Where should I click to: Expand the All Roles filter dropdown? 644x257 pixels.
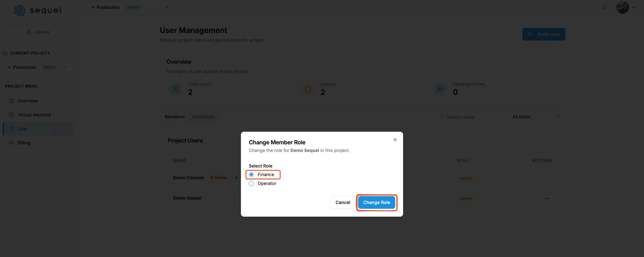coord(536,117)
